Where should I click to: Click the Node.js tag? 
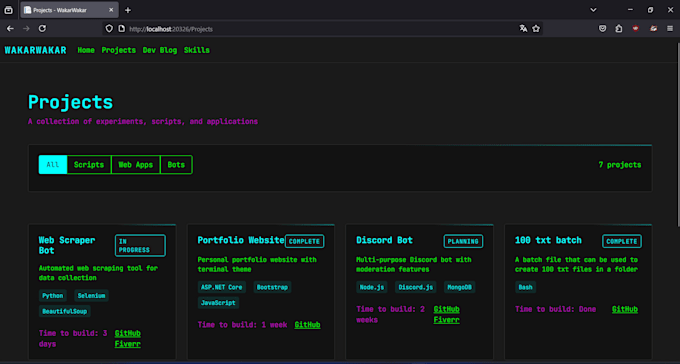pos(372,287)
